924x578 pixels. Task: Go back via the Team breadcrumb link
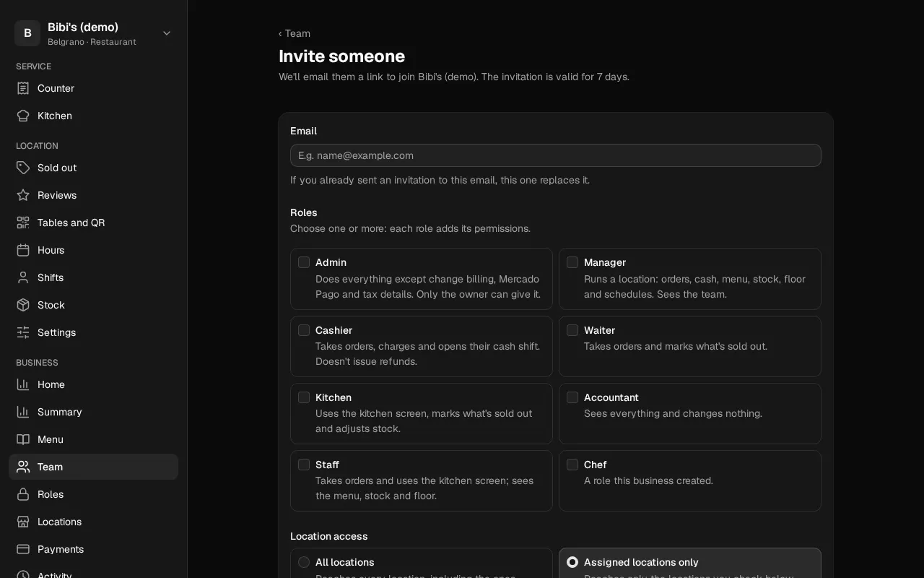coord(295,33)
